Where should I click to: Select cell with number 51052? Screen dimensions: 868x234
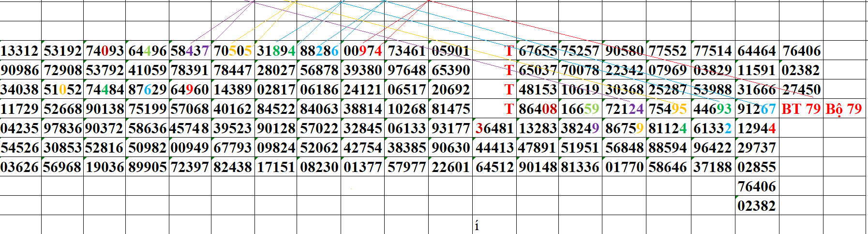coord(62,90)
